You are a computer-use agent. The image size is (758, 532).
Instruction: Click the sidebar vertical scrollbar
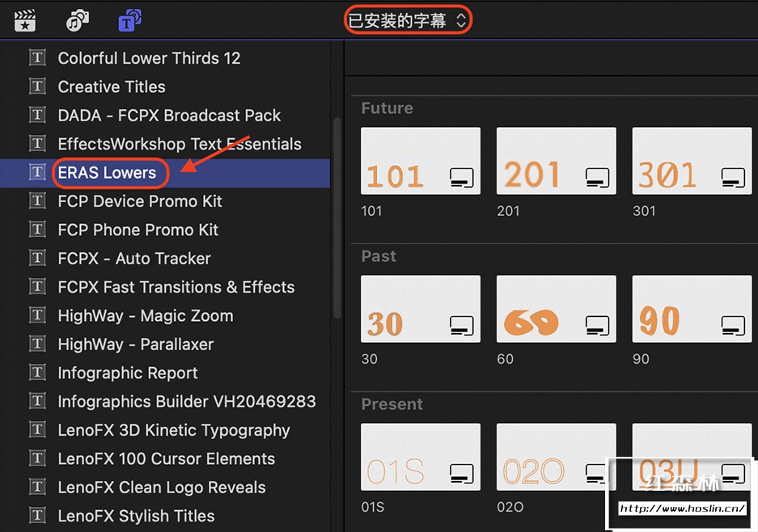(x=337, y=217)
